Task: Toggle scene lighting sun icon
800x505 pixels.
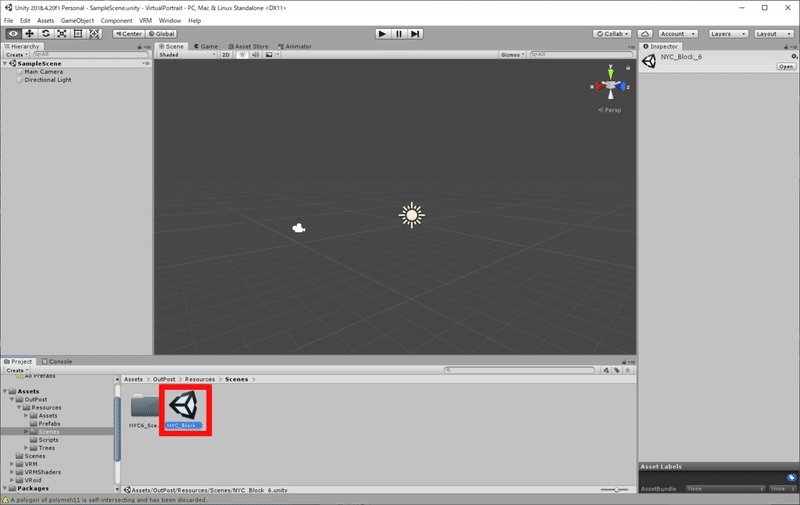Action: (x=242, y=55)
